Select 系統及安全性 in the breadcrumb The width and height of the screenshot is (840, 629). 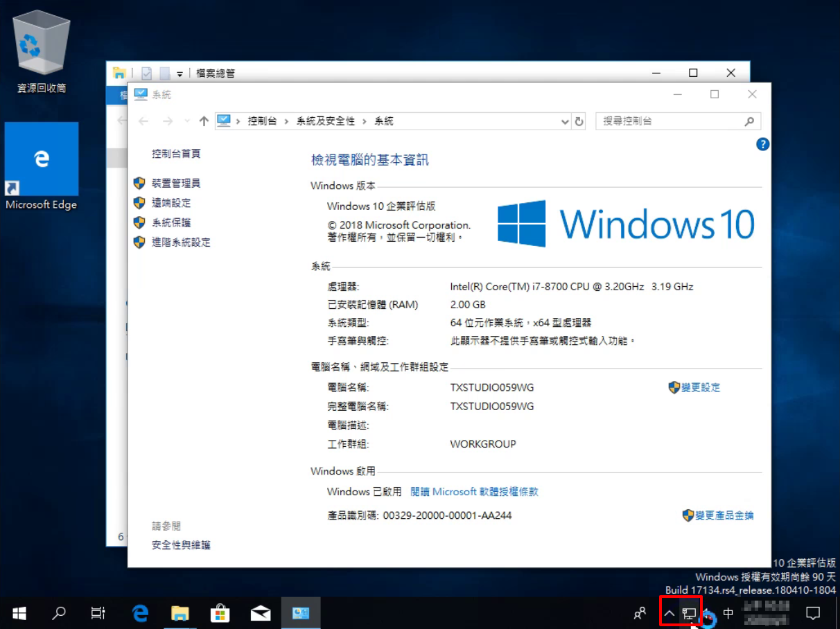coord(326,121)
